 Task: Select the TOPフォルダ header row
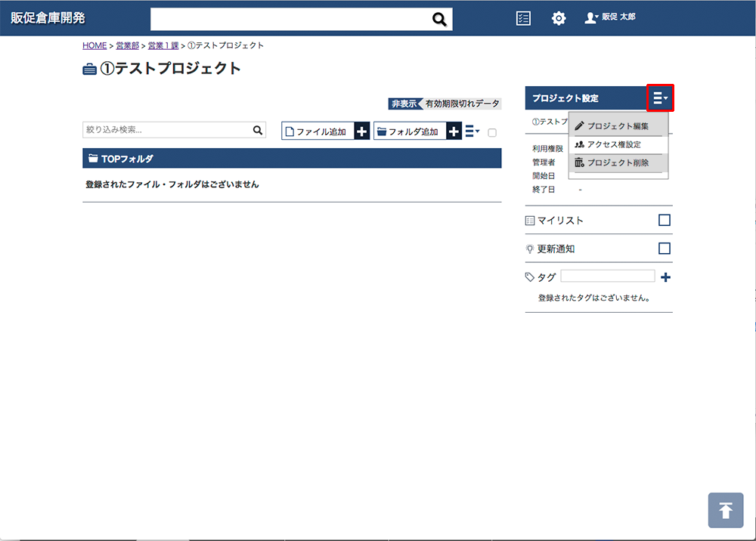pyautogui.click(x=292, y=158)
